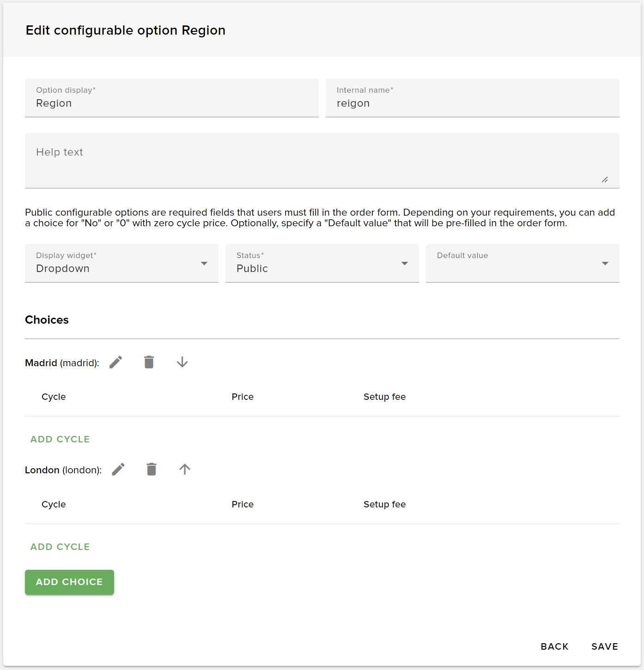
Task: Click ADD CYCLE under the London choice
Action: [x=60, y=547]
